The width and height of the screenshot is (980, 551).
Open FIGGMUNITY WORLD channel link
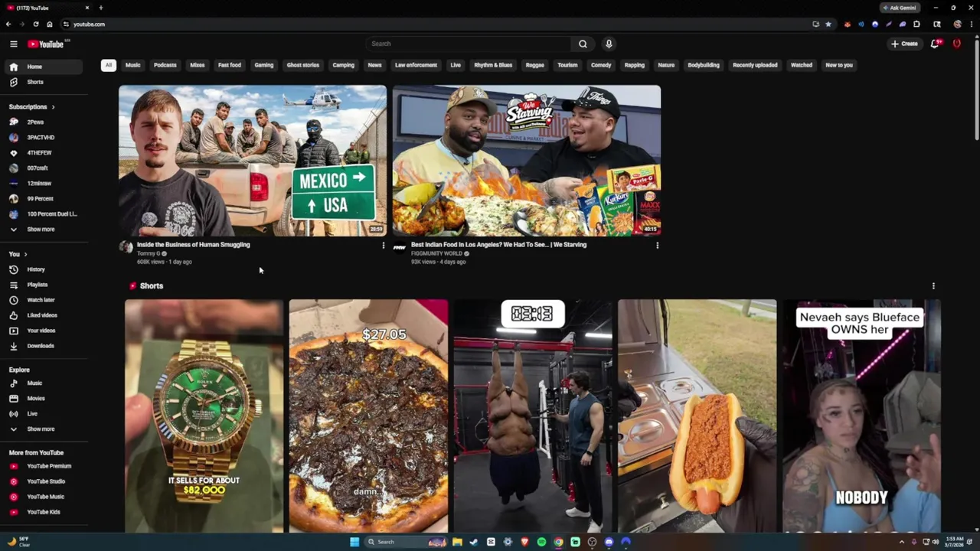pyautogui.click(x=436, y=253)
